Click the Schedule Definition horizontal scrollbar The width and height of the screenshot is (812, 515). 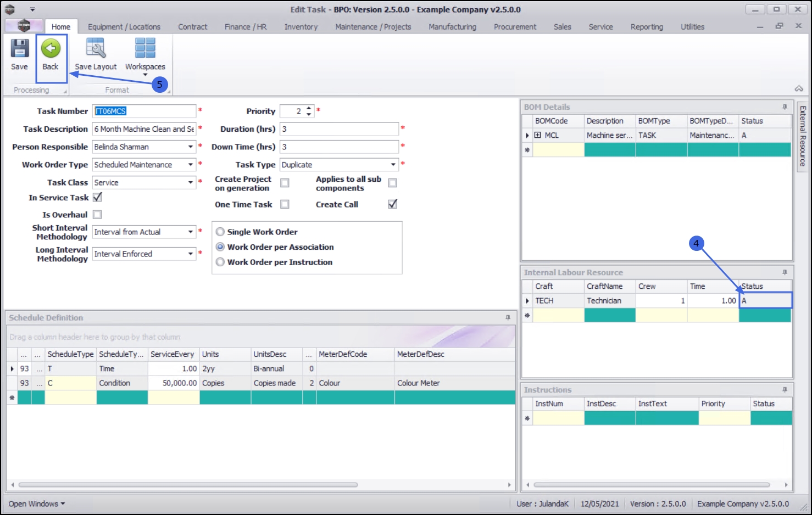coord(188,485)
